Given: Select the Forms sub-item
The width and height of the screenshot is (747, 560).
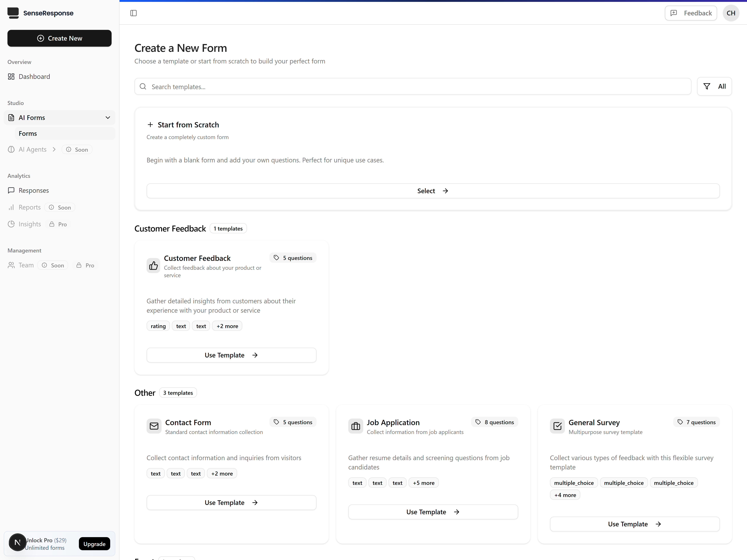Looking at the screenshot, I should 28,133.
